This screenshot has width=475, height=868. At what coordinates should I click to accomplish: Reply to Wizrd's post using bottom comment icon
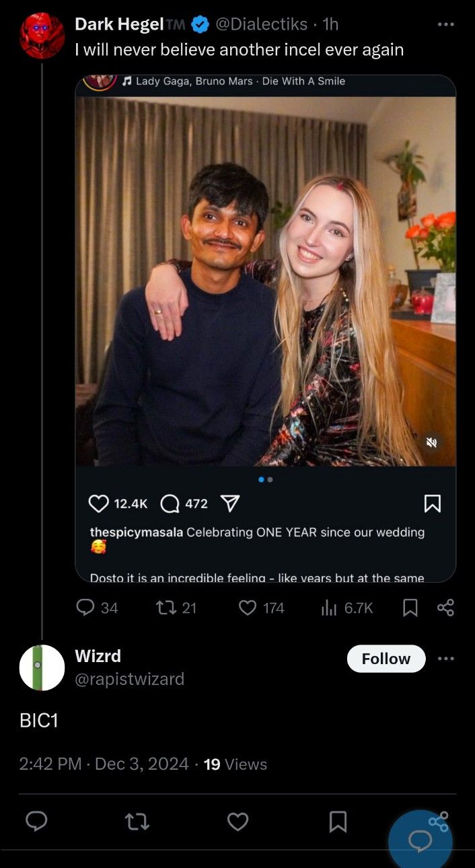point(36,821)
